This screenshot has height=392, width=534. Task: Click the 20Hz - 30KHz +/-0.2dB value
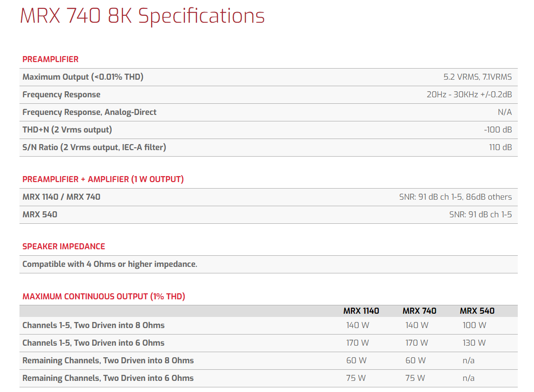click(x=469, y=95)
